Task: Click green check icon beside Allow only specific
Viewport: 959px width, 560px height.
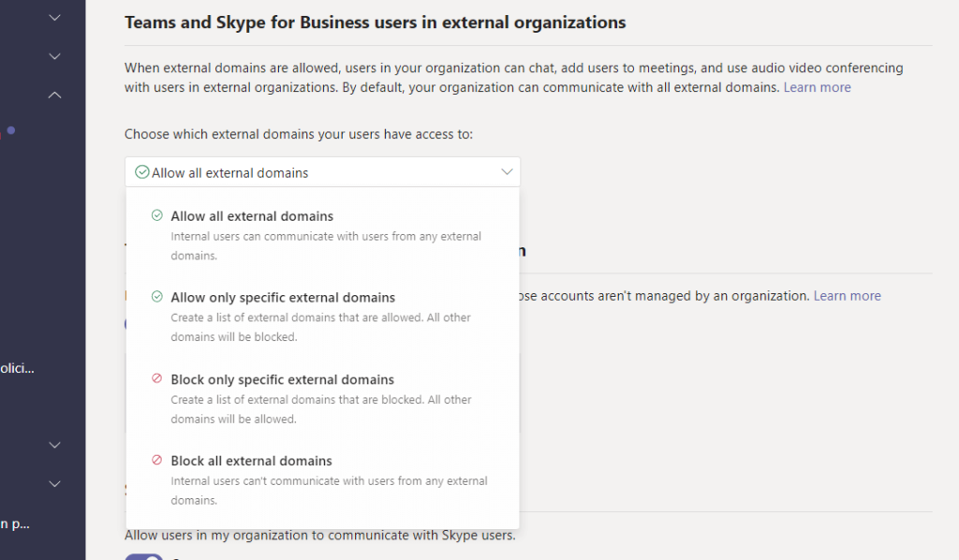Action: 157,297
